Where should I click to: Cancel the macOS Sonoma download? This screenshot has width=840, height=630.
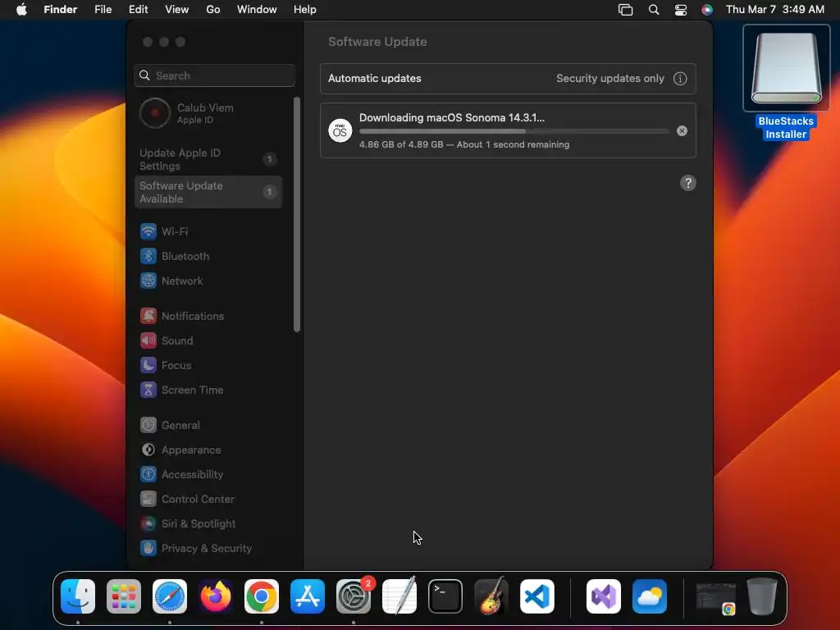pos(682,130)
